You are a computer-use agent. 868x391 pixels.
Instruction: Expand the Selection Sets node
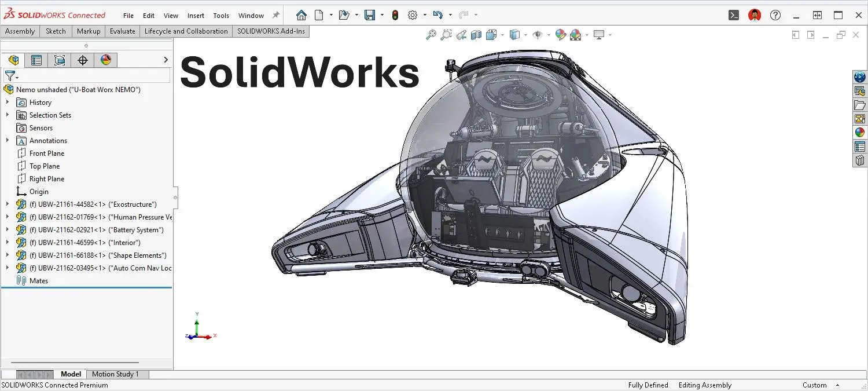(x=8, y=115)
